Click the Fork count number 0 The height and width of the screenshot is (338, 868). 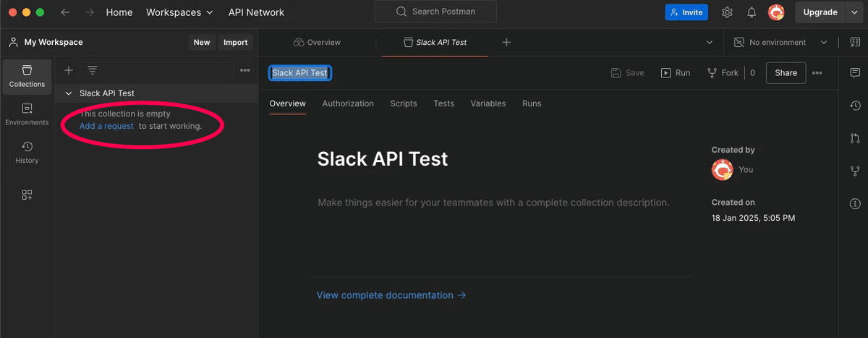pyautogui.click(x=752, y=73)
